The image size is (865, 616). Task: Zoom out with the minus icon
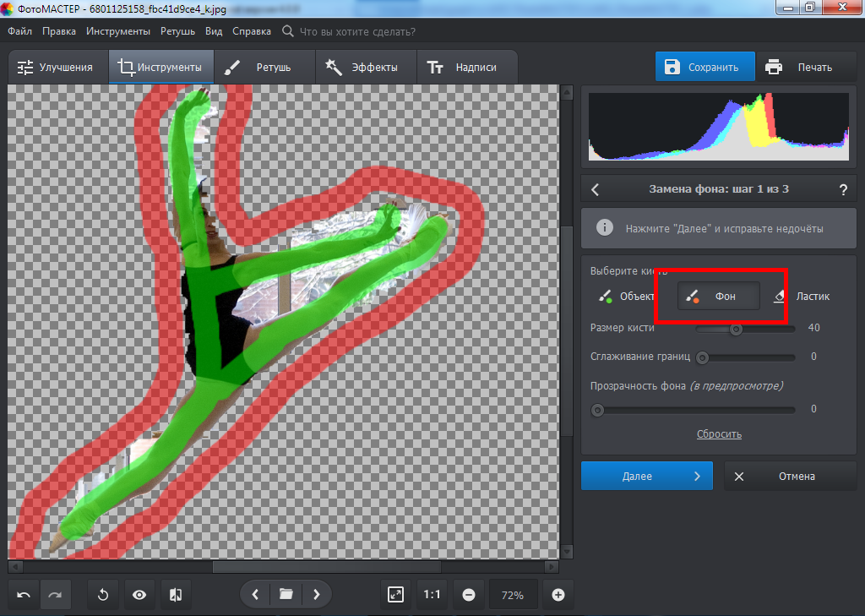[x=467, y=595]
